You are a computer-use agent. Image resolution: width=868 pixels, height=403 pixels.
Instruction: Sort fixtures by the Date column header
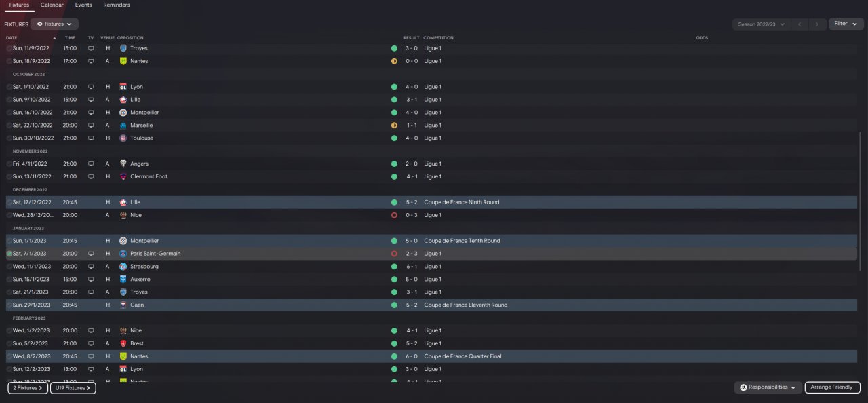pos(12,38)
